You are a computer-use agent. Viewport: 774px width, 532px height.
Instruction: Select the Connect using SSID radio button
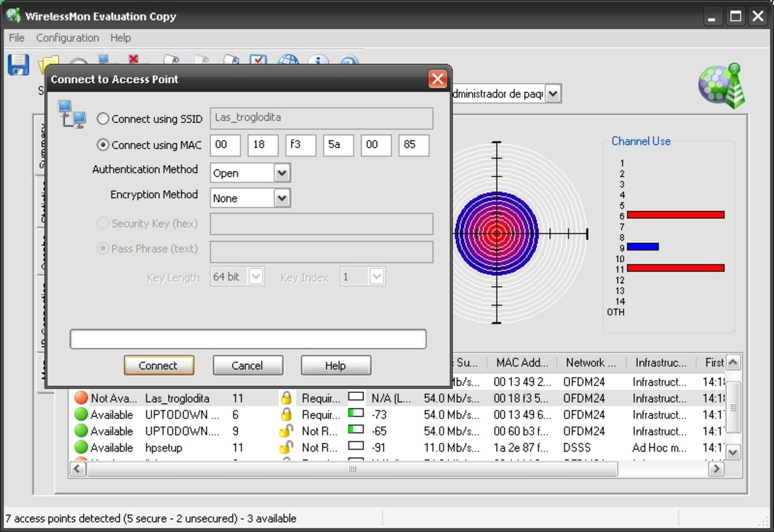point(102,118)
